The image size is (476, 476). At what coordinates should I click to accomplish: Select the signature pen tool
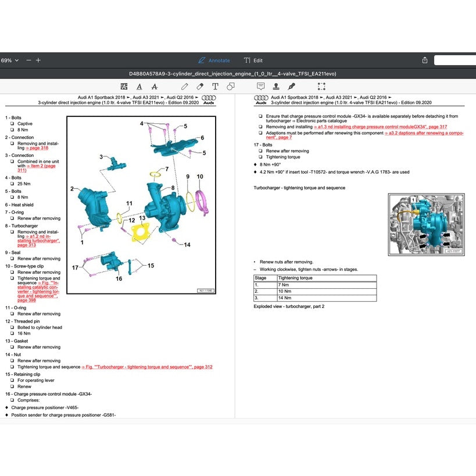[x=292, y=87]
